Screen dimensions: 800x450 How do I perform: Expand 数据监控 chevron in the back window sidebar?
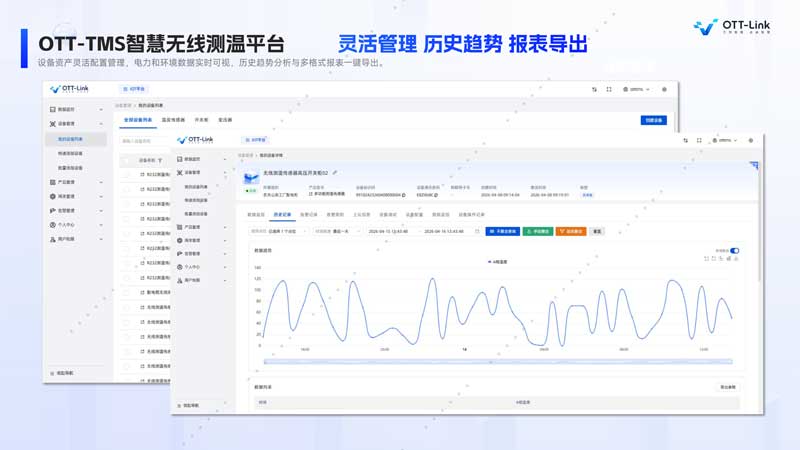click(x=101, y=110)
